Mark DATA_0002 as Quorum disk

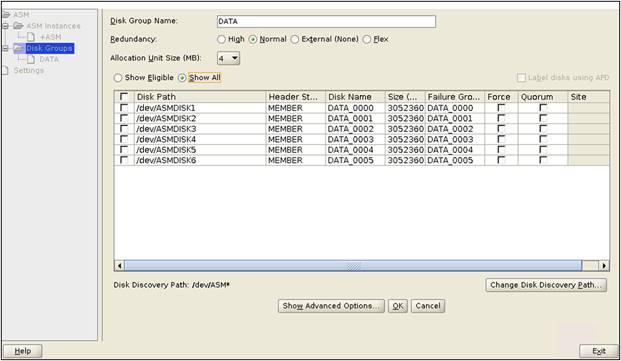point(543,129)
